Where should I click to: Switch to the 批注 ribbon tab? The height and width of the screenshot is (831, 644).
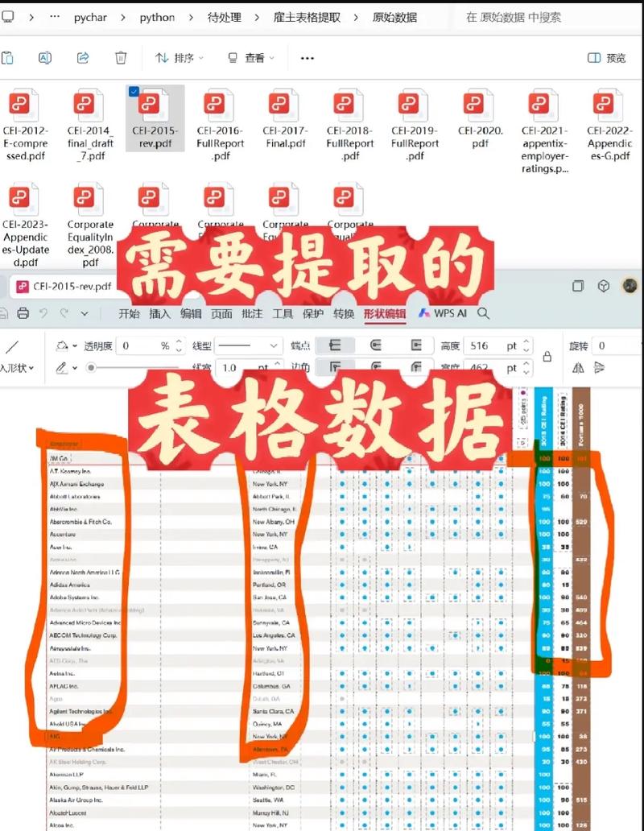(250, 314)
